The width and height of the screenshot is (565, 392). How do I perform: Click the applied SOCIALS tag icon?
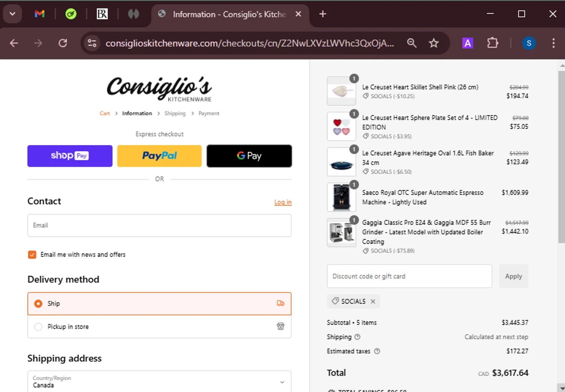tap(335, 301)
